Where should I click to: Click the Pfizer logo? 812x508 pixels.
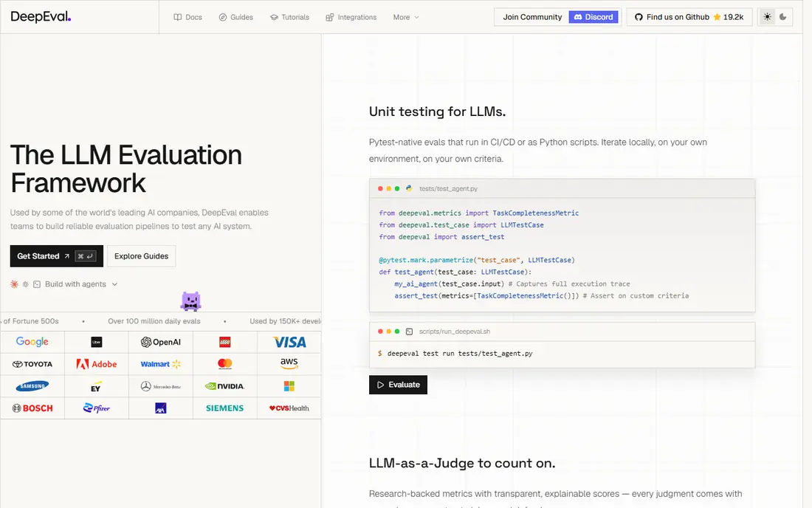click(x=96, y=408)
